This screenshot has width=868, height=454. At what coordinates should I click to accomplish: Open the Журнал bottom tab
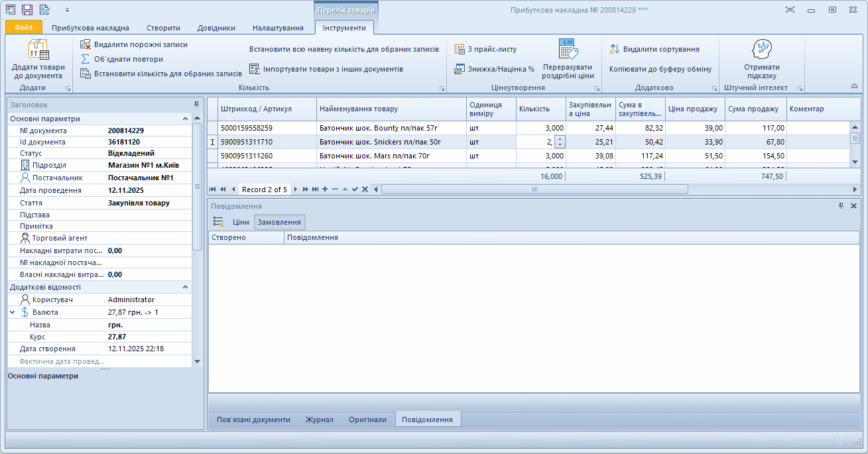[319, 420]
